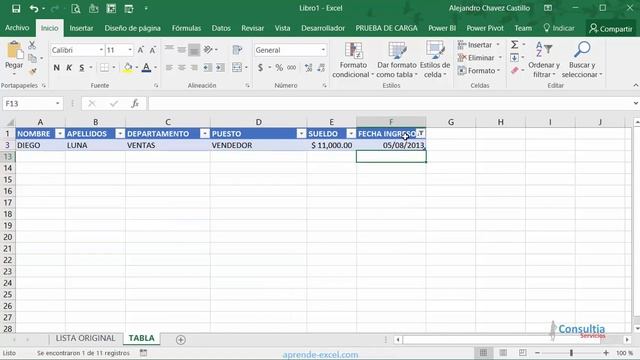
Task: Click the AutoSum sigma icon
Action: click(515, 44)
